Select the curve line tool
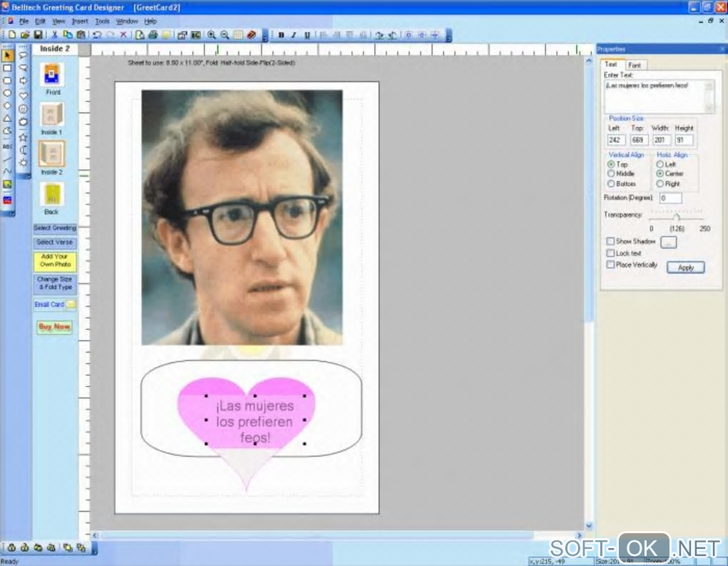Viewport: 728px width, 566px height. point(7,171)
